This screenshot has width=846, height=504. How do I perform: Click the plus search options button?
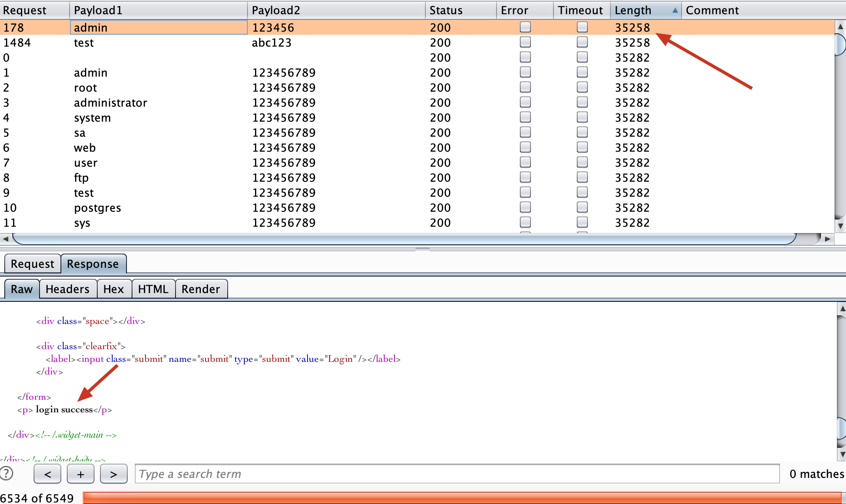pos(81,474)
